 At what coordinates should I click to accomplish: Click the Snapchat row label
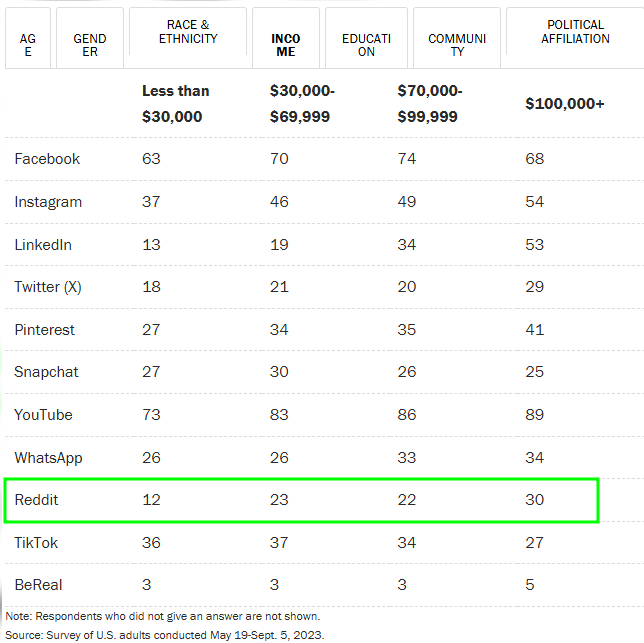pyautogui.click(x=46, y=372)
